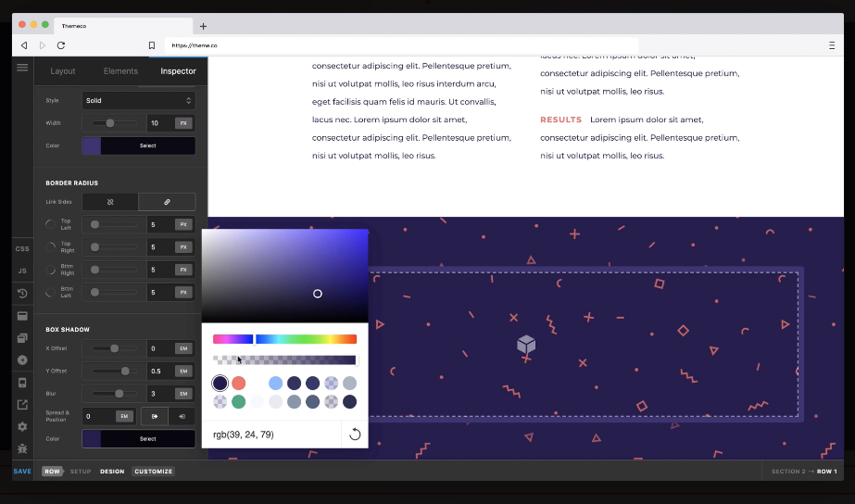Open the JS editor from the sidebar

pos(22,271)
